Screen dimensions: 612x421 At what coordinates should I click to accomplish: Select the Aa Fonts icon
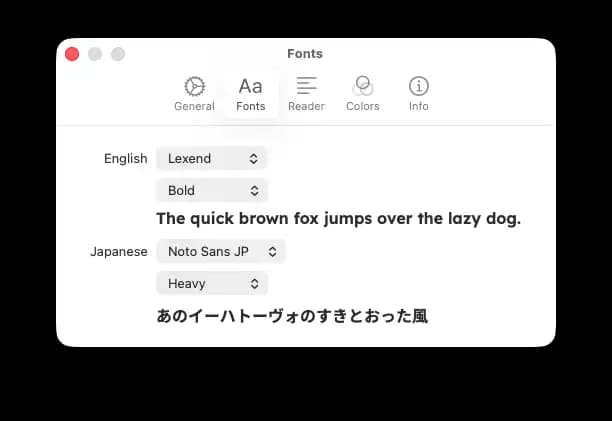(250, 86)
